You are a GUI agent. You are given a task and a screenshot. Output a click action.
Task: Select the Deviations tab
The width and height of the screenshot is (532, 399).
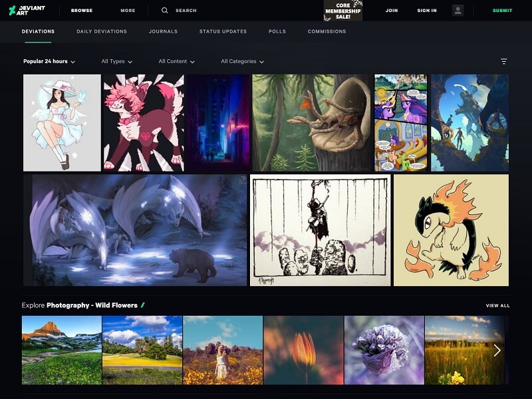(x=38, y=31)
